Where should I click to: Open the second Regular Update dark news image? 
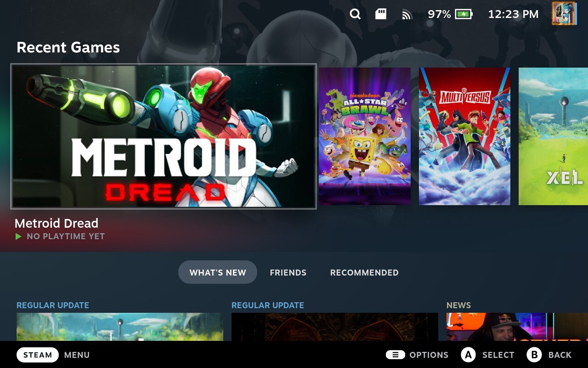(x=335, y=327)
